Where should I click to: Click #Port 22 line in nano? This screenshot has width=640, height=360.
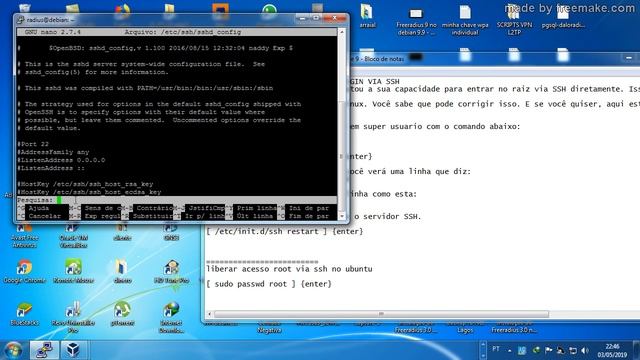pyautogui.click(x=33, y=144)
